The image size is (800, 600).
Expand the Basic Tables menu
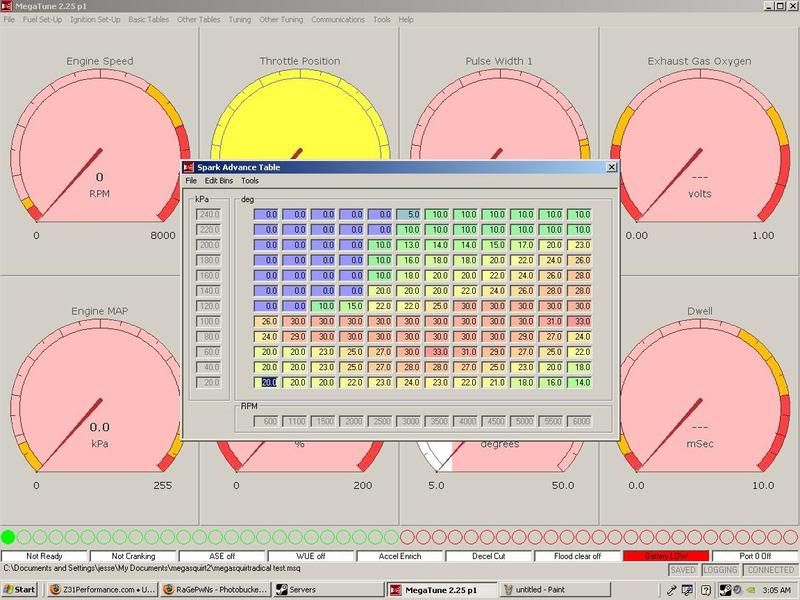(x=149, y=19)
